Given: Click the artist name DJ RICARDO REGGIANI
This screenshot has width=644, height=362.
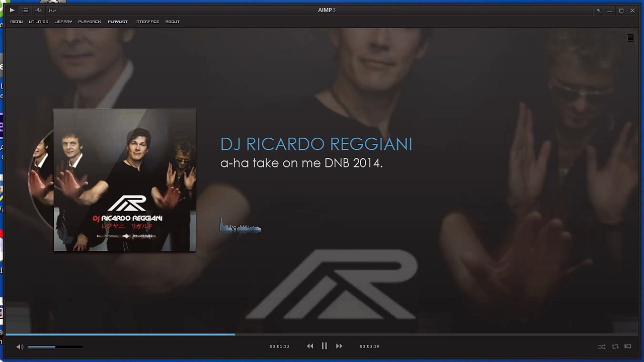Looking at the screenshot, I should pos(316,144).
